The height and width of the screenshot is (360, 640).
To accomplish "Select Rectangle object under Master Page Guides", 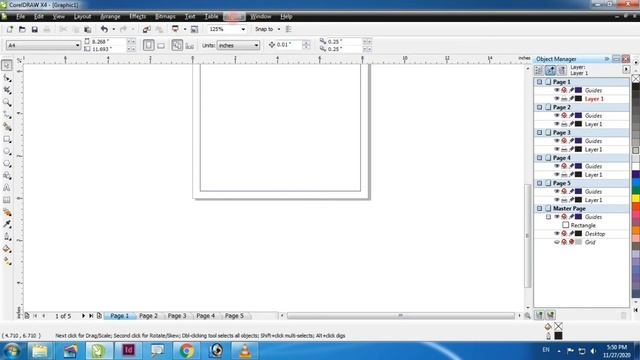I will (583, 225).
